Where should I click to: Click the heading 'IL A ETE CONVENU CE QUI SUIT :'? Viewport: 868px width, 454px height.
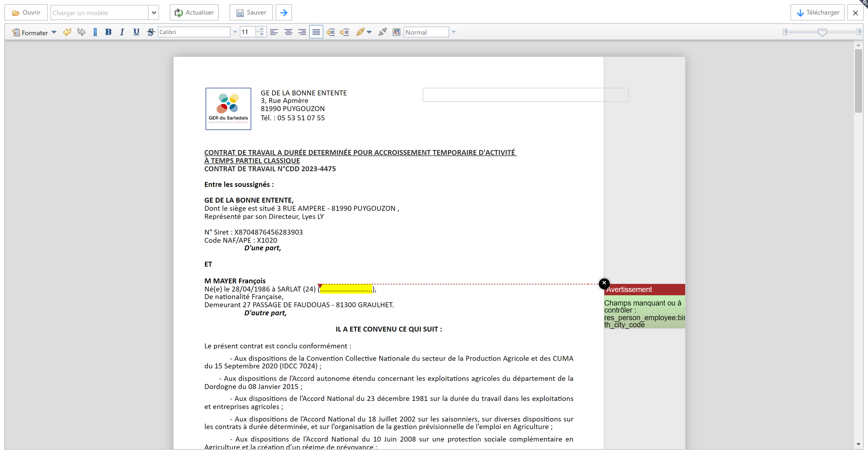389,329
